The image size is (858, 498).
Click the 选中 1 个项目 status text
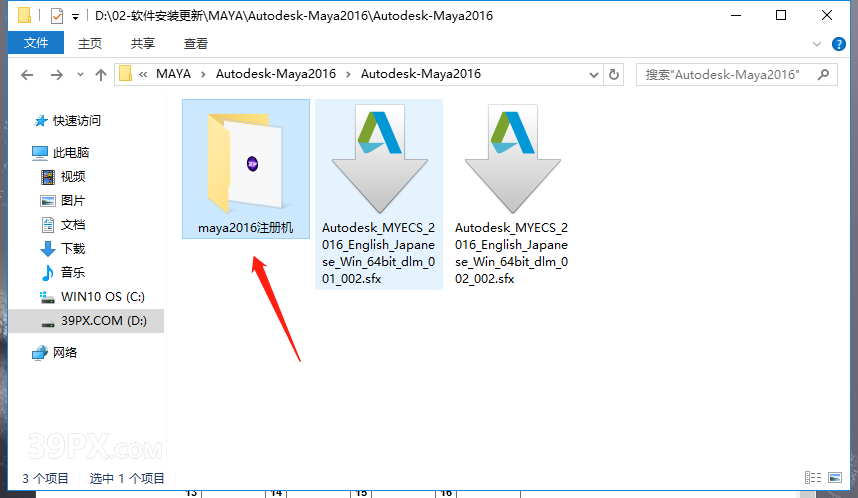127,478
